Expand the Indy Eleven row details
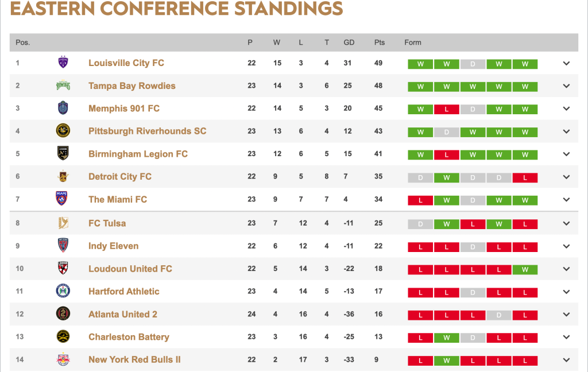 pyautogui.click(x=566, y=246)
